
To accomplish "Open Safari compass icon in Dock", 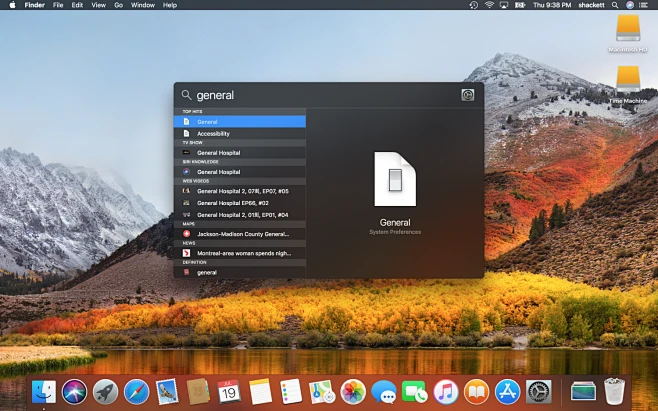I will pyautogui.click(x=136, y=392).
